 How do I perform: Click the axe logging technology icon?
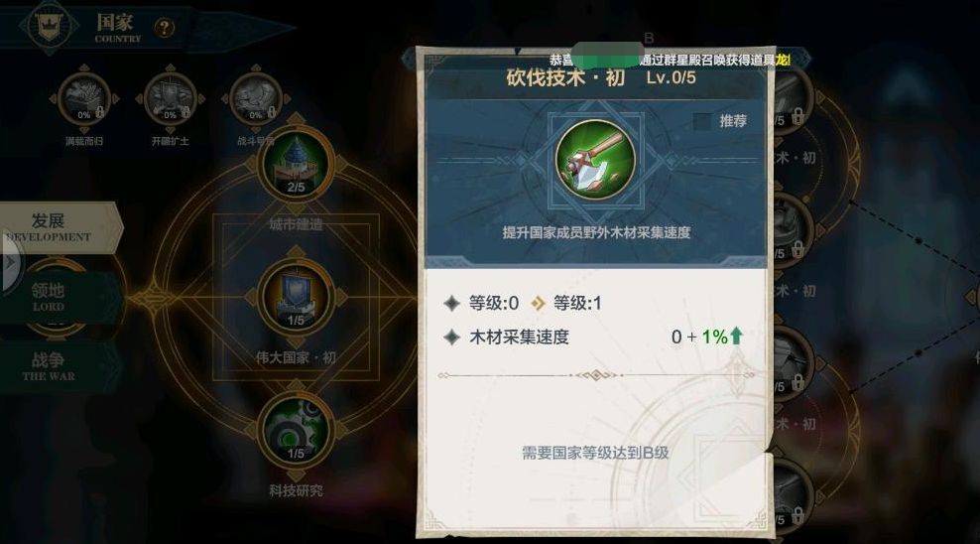point(595,160)
